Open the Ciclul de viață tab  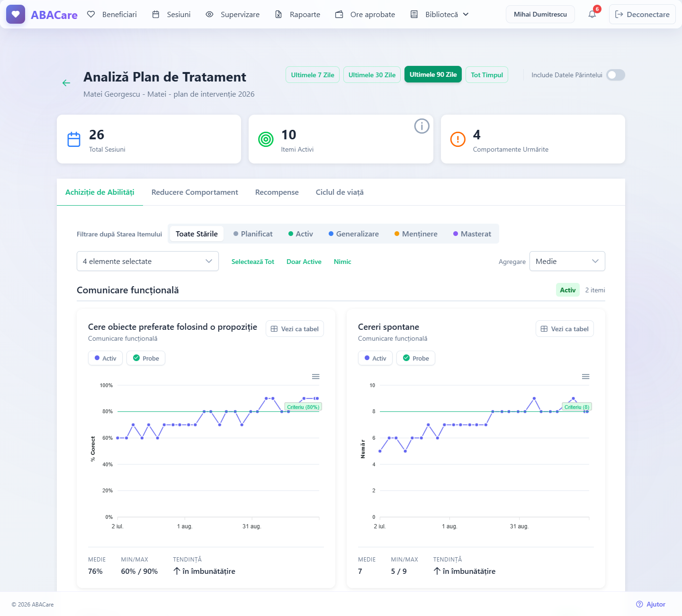pyautogui.click(x=340, y=192)
